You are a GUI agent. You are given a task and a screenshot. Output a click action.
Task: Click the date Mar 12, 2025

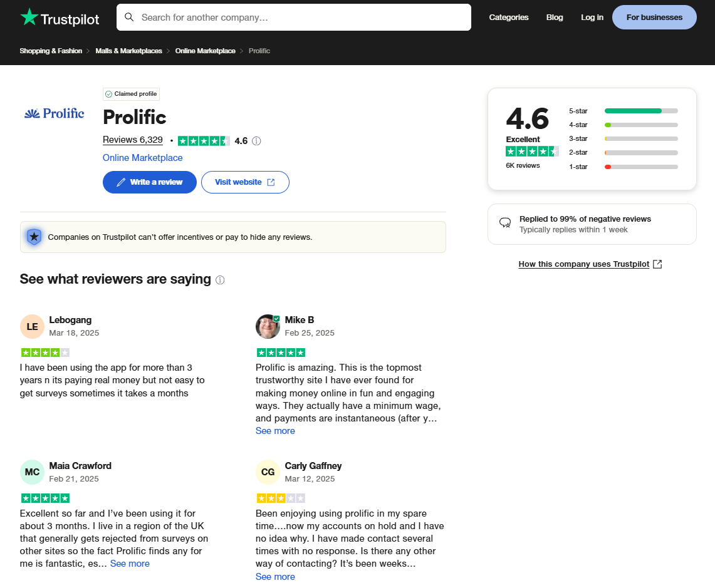pos(310,479)
